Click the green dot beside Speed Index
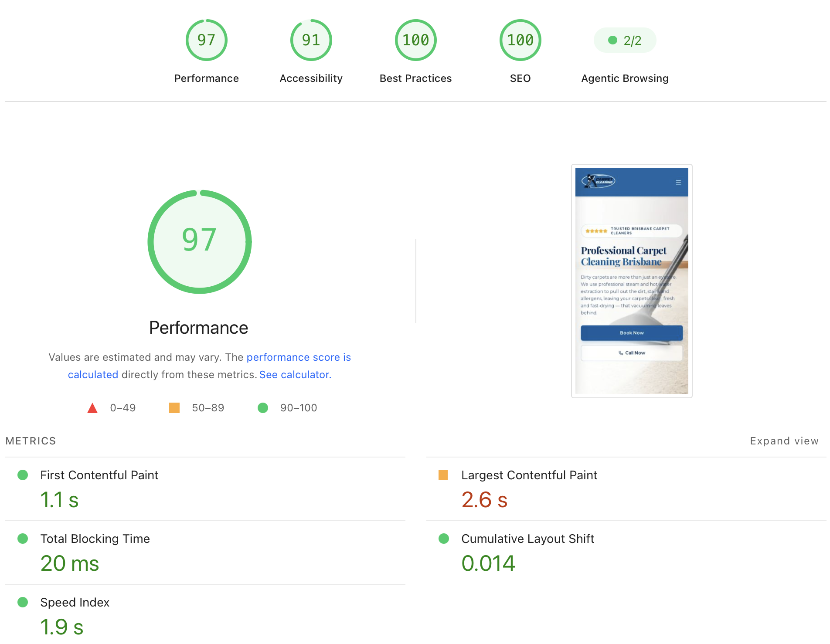830x644 pixels. coord(23,602)
